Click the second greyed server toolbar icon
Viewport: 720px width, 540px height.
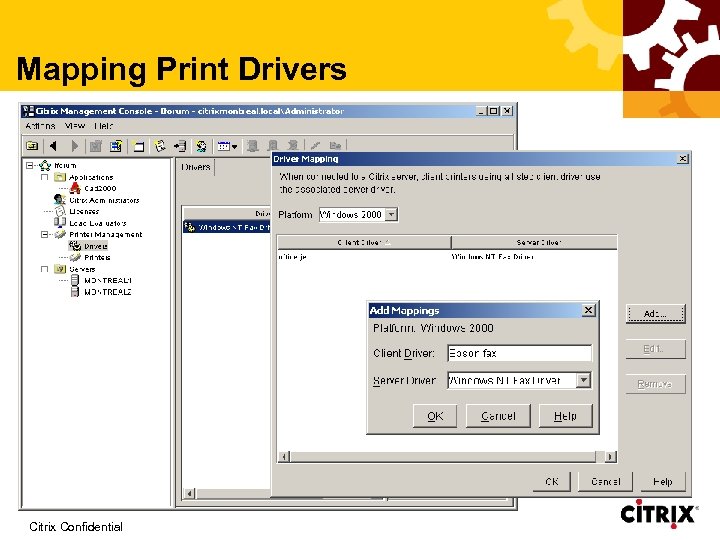click(273, 146)
